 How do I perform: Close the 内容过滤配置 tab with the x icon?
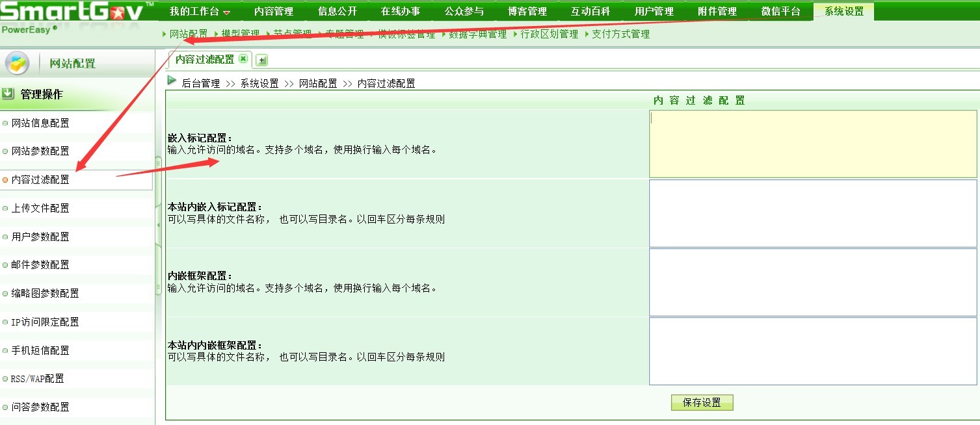[243, 59]
